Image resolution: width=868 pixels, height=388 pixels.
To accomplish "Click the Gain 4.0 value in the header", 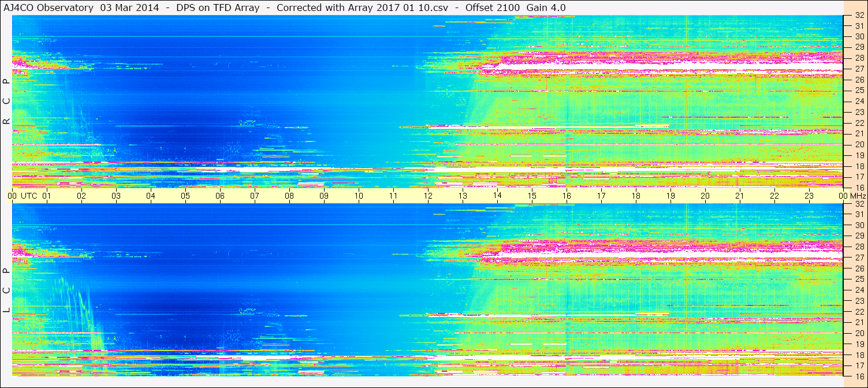I will (546, 8).
